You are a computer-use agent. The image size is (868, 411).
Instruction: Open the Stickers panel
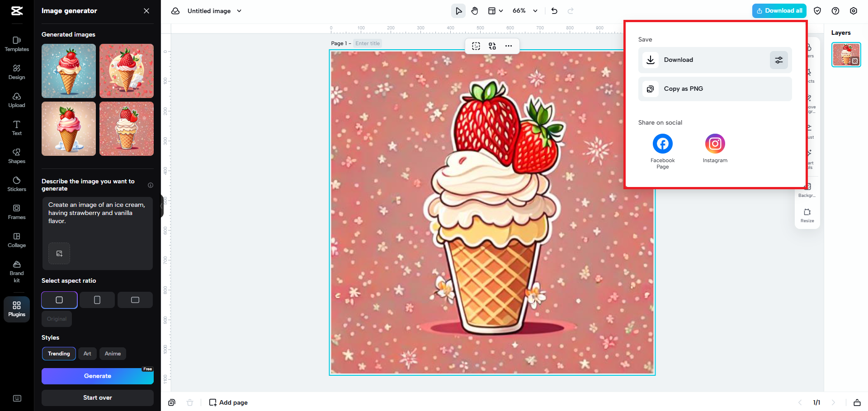(17, 184)
